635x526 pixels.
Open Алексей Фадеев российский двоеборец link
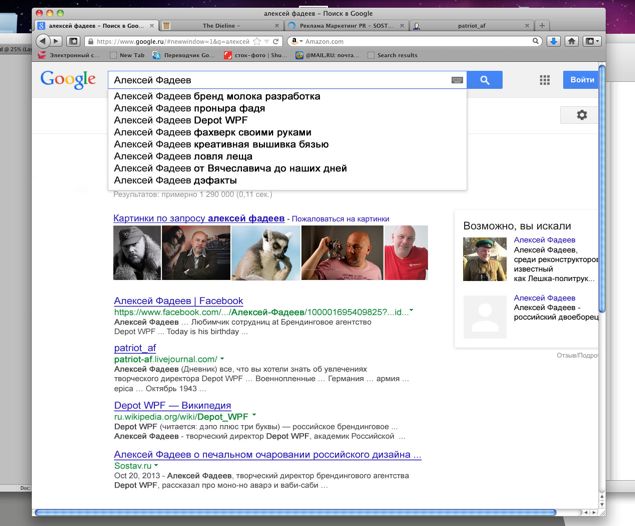coord(544,298)
